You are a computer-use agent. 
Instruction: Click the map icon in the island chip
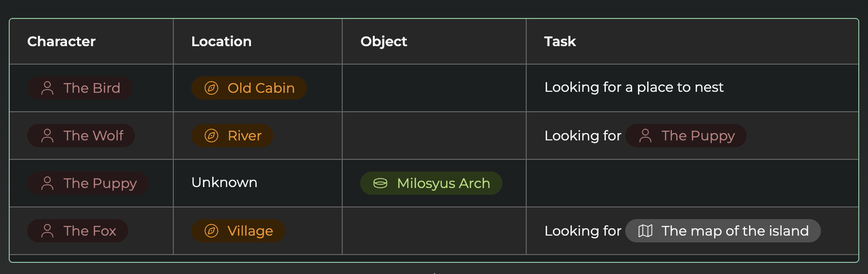[x=645, y=231]
